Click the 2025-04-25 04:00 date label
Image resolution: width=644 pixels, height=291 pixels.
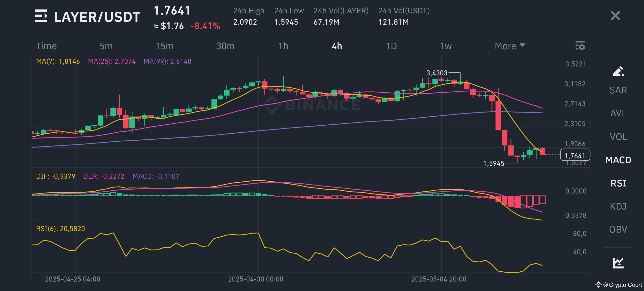click(73, 279)
